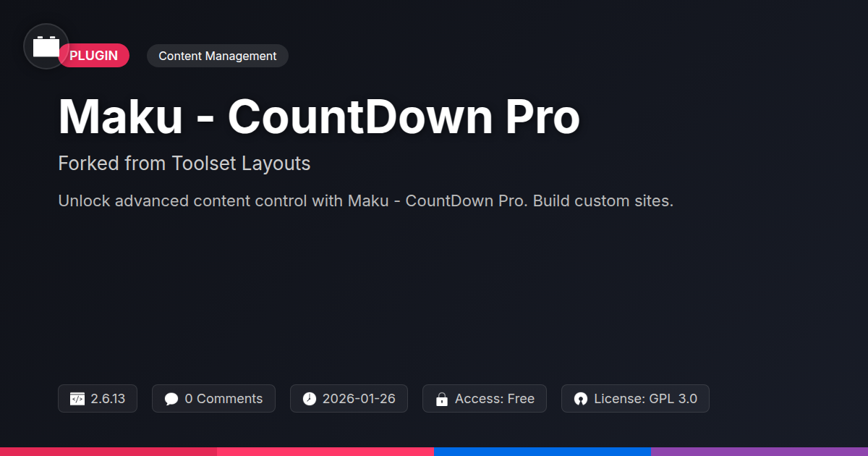Select the red PLUGIN badge
Image resolution: width=868 pixels, height=456 pixels.
[x=94, y=56]
